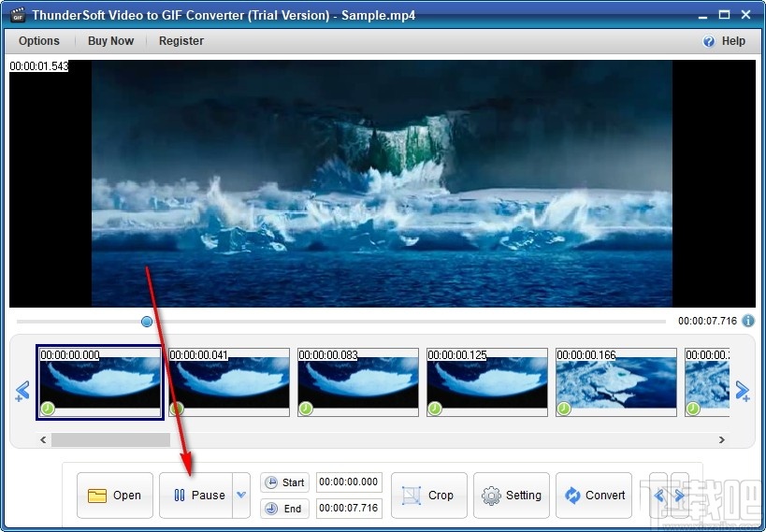This screenshot has height=532, width=766.
Task: Click the app GIF clapperboard icon in title bar
Action: (x=18, y=15)
